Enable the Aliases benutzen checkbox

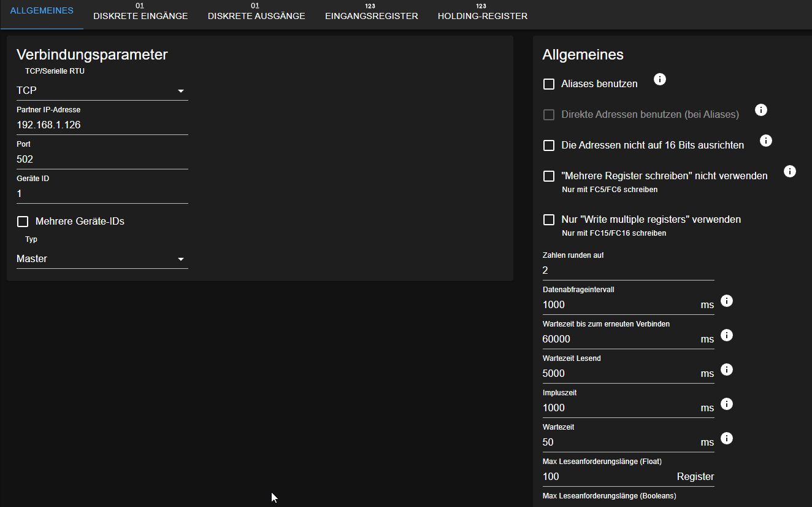click(x=549, y=84)
